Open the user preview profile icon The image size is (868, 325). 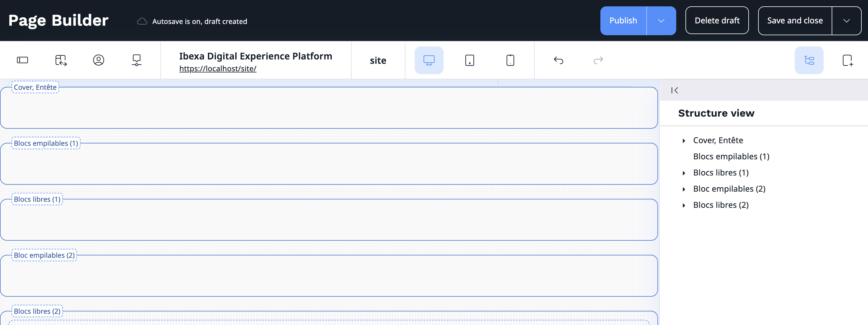[x=98, y=60]
